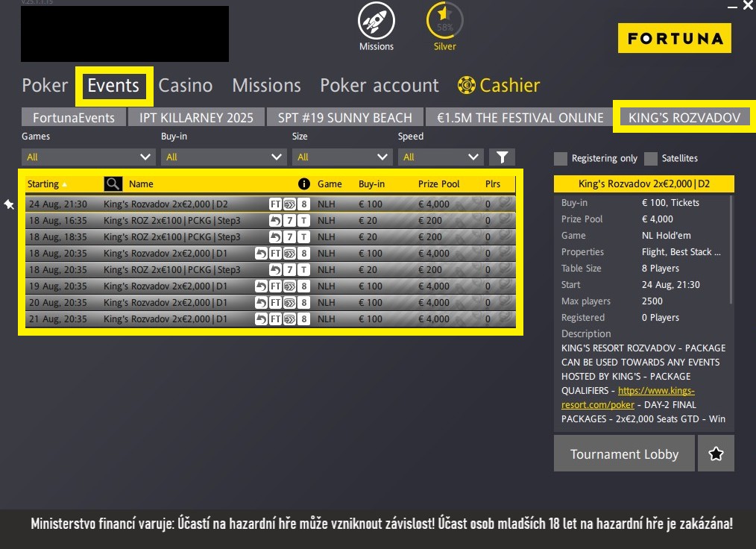This screenshot has width=756, height=549.
Task: Open the Tournament Lobby button
Action: [x=624, y=454]
